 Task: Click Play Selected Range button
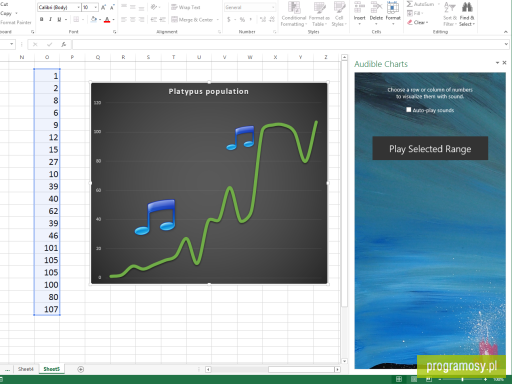tap(430, 148)
